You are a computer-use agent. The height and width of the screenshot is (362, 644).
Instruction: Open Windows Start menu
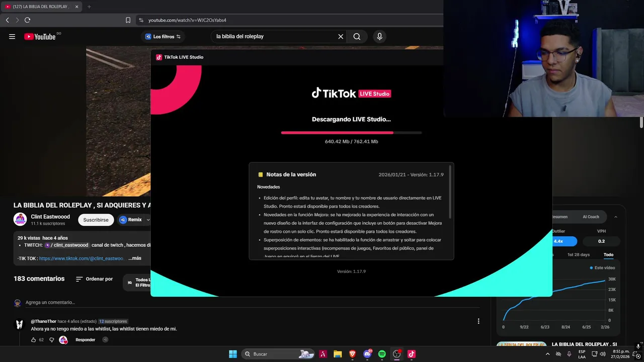pyautogui.click(x=233, y=354)
